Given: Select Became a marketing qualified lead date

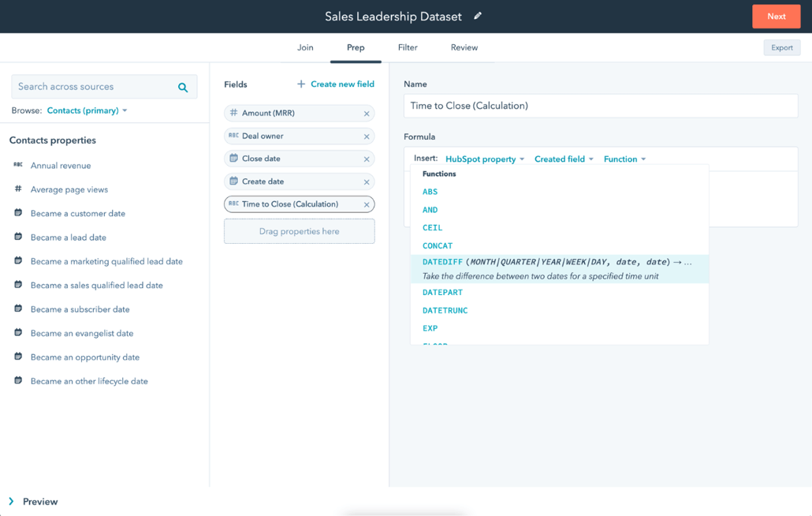Looking at the screenshot, I should (106, 262).
